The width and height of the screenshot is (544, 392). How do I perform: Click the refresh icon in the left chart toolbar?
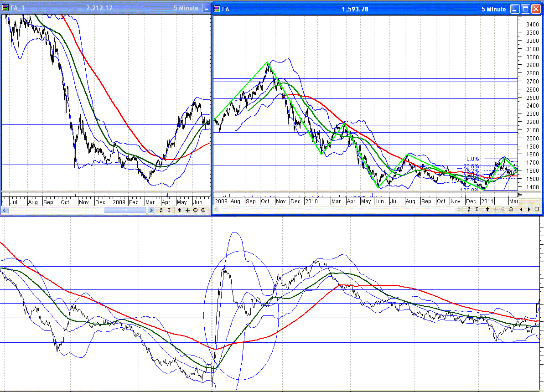coord(161,211)
